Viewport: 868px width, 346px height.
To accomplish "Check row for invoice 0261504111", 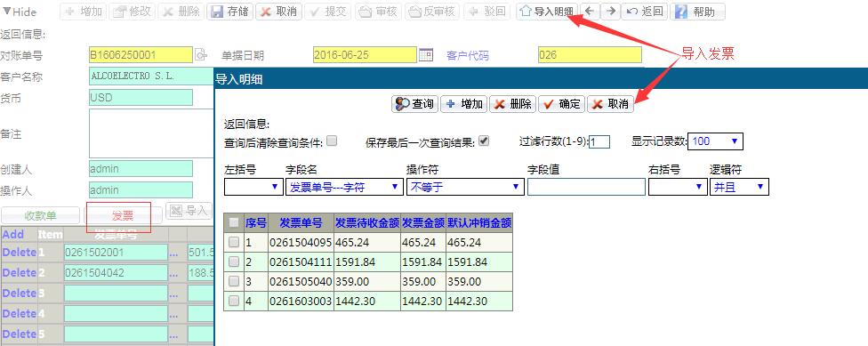I will 234,262.
